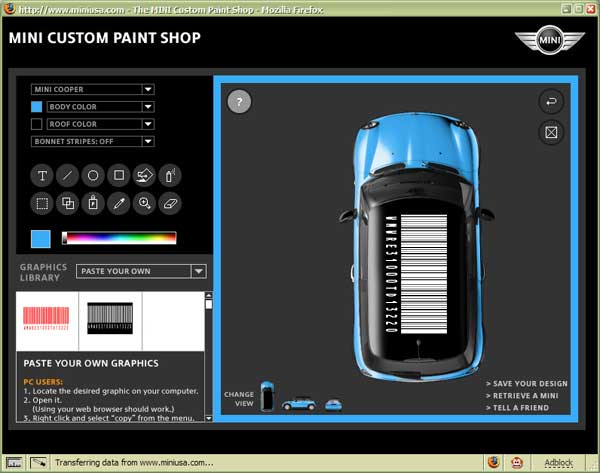Click Save Your Design link
600x473 pixels.
pyautogui.click(x=526, y=384)
